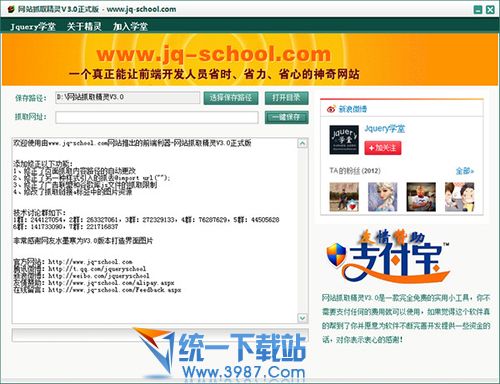Click the 技术讨论群如下 text line
Image resolution: width=500 pixels, height=384 pixels.
tap(40, 213)
